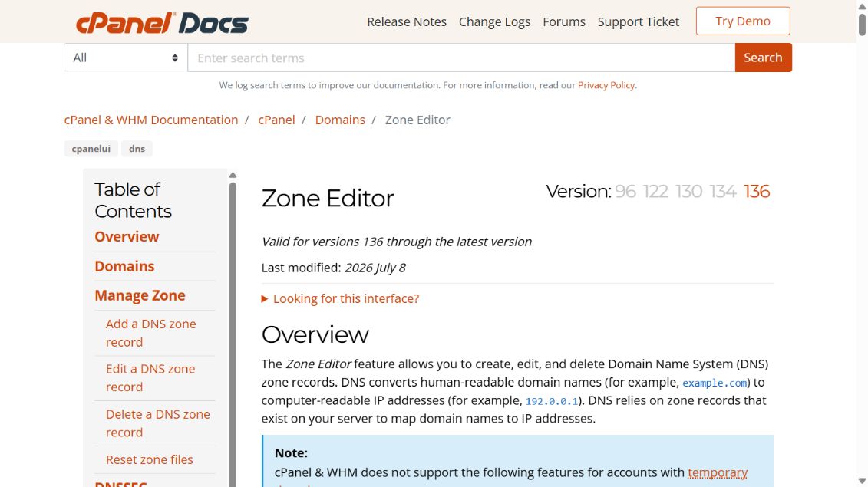Go to the Forums link
The width and height of the screenshot is (868, 487).
pos(563,21)
